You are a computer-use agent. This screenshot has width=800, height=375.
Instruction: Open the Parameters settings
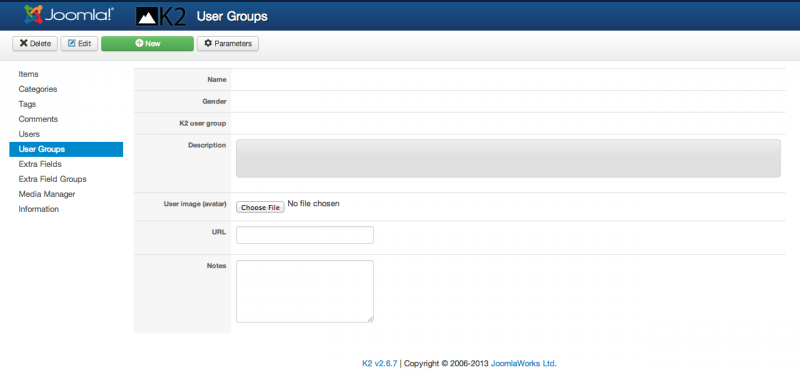228,43
